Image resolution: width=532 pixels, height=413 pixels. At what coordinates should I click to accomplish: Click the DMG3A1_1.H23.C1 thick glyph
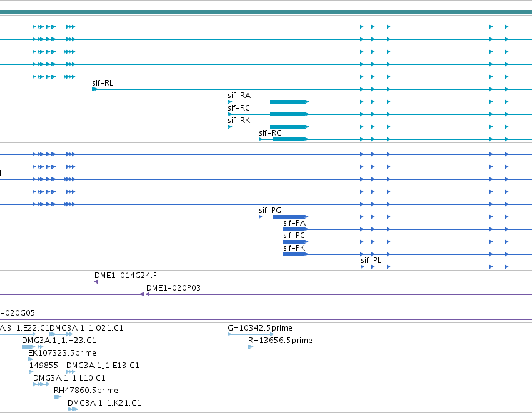(28, 347)
